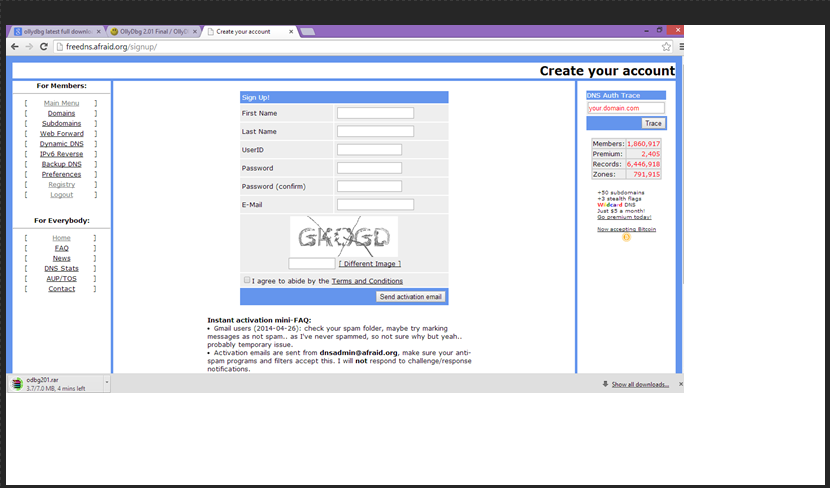The image size is (830, 488).
Task: Click the captcha image
Action: coord(344,237)
